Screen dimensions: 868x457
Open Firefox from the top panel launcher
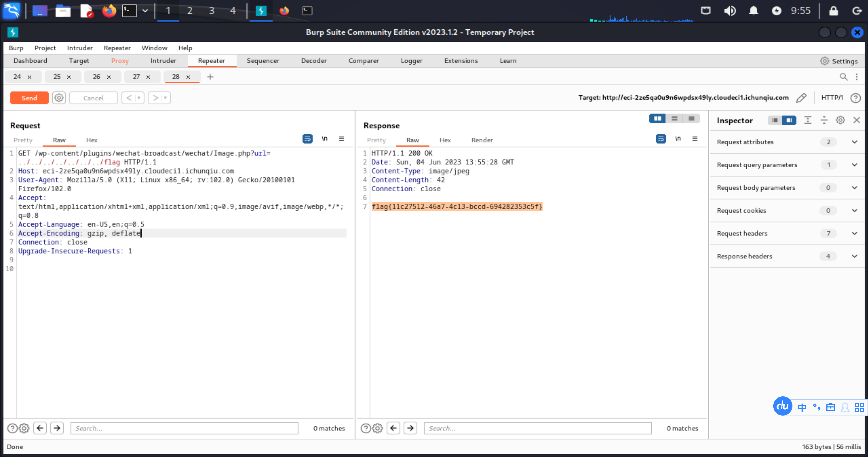pyautogui.click(x=109, y=11)
